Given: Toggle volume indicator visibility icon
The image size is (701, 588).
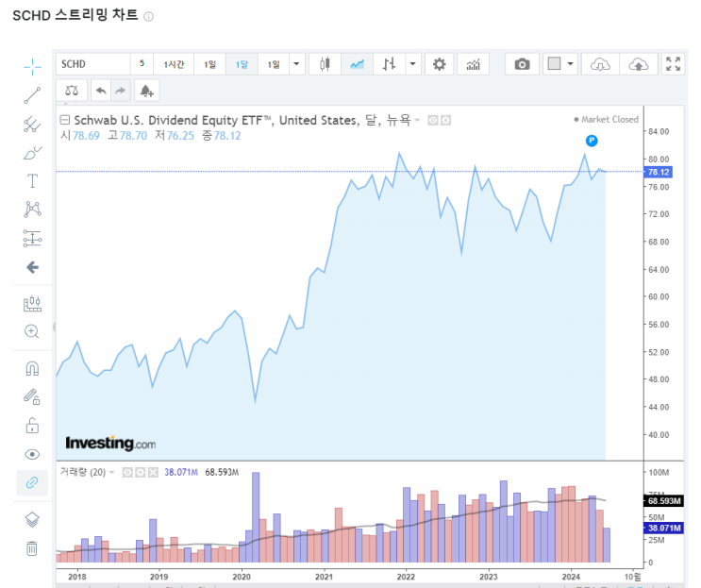Looking at the screenshot, I should click(x=127, y=473).
